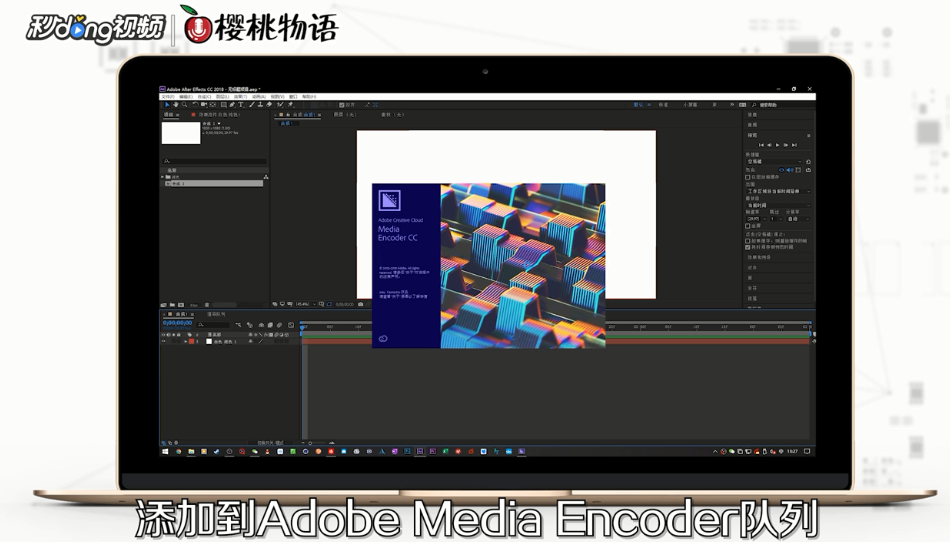950x542 pixels.
Task: Select the Unified Camera tool
Action: pos(204,105)
